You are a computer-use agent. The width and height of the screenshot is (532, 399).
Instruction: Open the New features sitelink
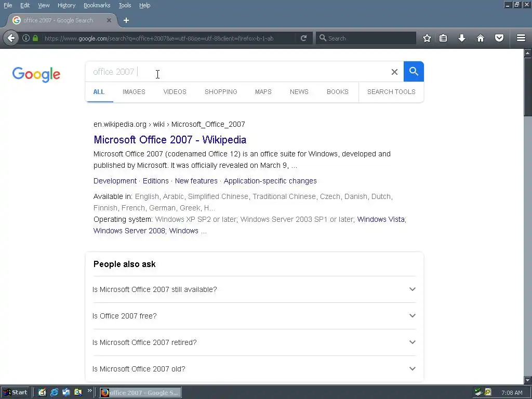coord(196,181)
